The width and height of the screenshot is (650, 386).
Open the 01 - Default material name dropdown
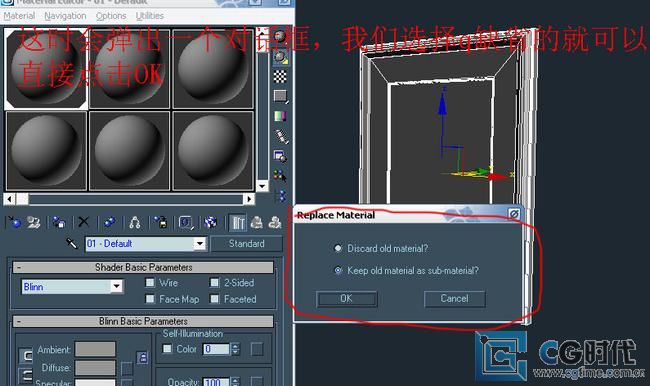[200, 243]
